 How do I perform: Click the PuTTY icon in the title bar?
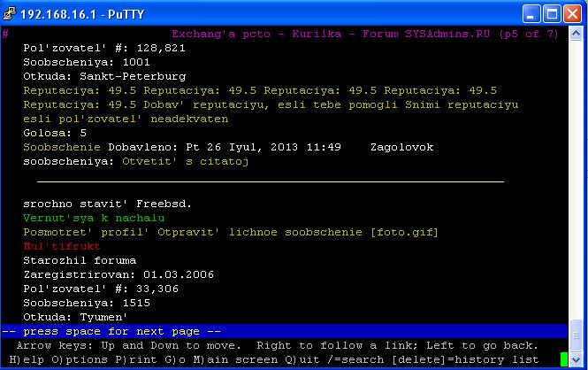[9, 13]
